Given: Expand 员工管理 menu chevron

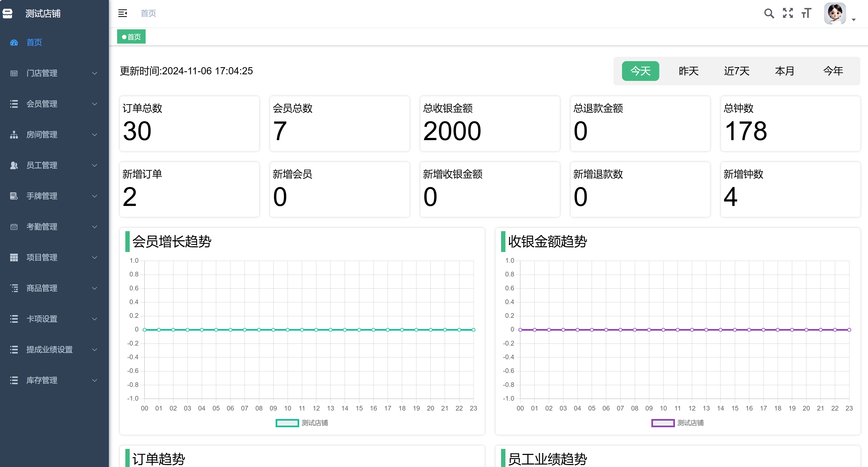Looking at the screenshot, I should click(x=95, y=165).
